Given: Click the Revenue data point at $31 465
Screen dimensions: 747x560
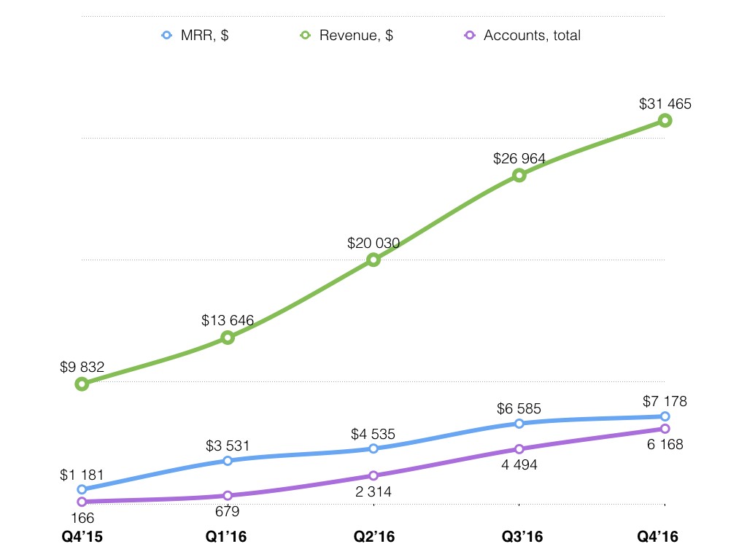Looking at the screenshot, I should pos(665,120).
